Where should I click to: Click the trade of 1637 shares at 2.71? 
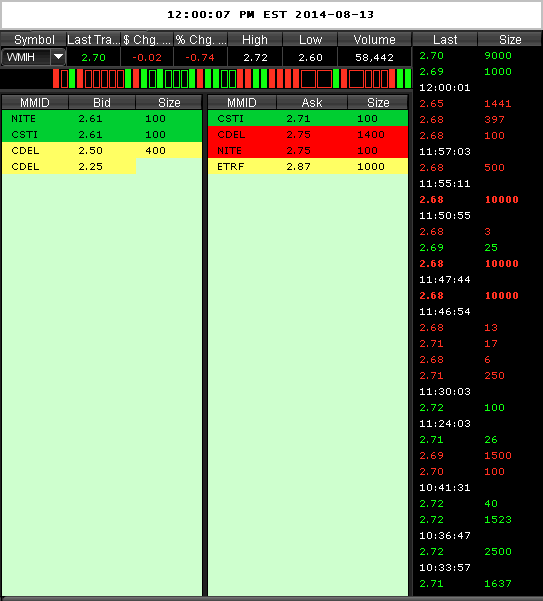[477, 583]
